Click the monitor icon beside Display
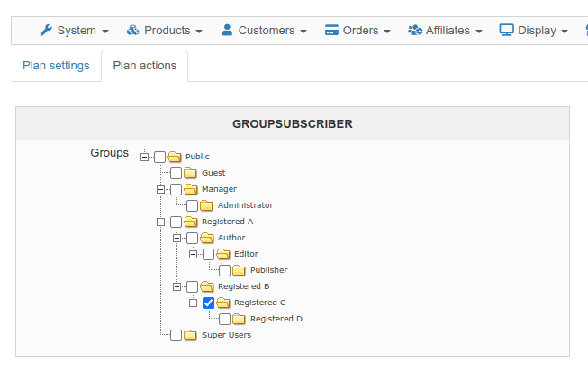The height and width of the screenshot is (371, 588). pos(506,30)
